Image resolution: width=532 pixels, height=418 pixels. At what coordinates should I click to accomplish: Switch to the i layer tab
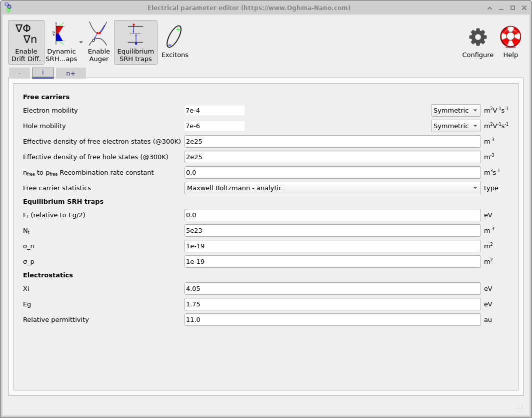click(42, 73)
